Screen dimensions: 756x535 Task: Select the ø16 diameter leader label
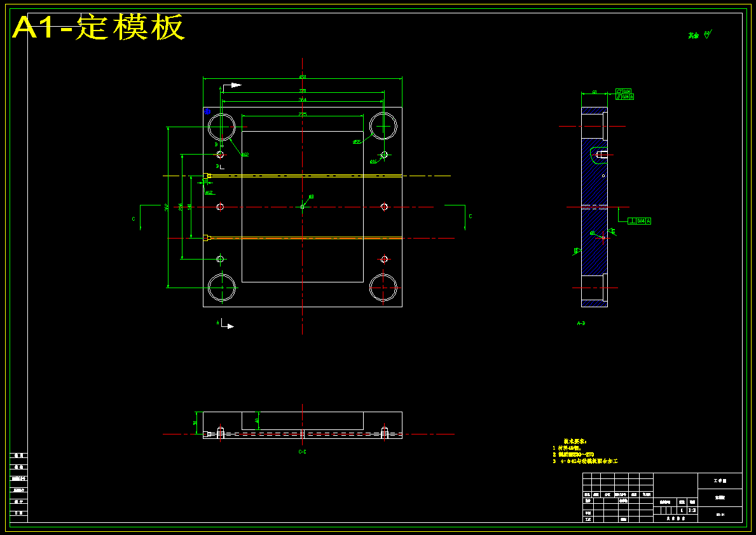373,162
